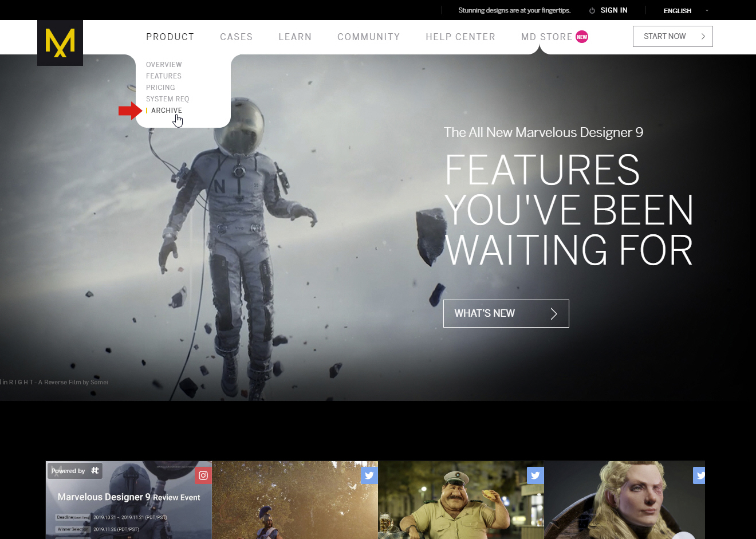Open the Instagram icon on the Review Event card

coord(203,475)
